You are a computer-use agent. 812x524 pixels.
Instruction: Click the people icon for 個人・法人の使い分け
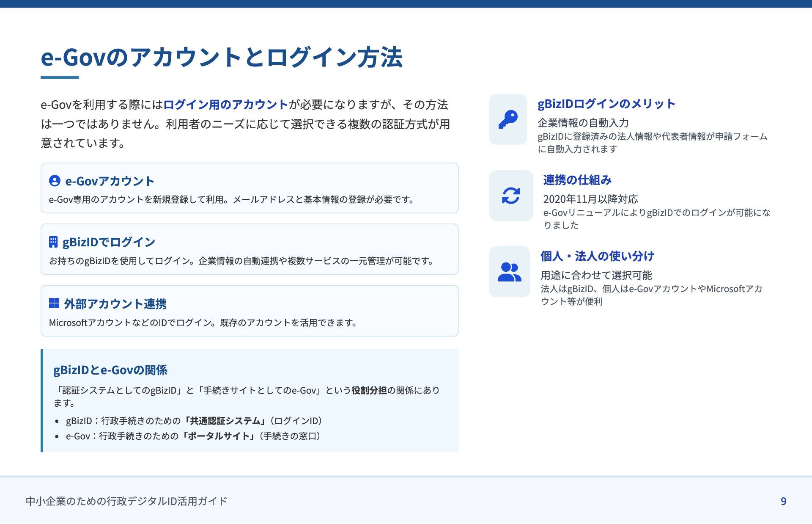coord(510,272)
